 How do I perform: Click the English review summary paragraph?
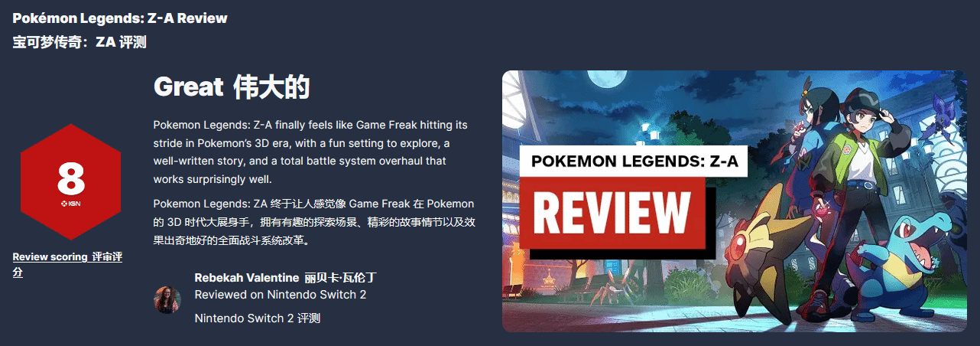tap(313, 152)
